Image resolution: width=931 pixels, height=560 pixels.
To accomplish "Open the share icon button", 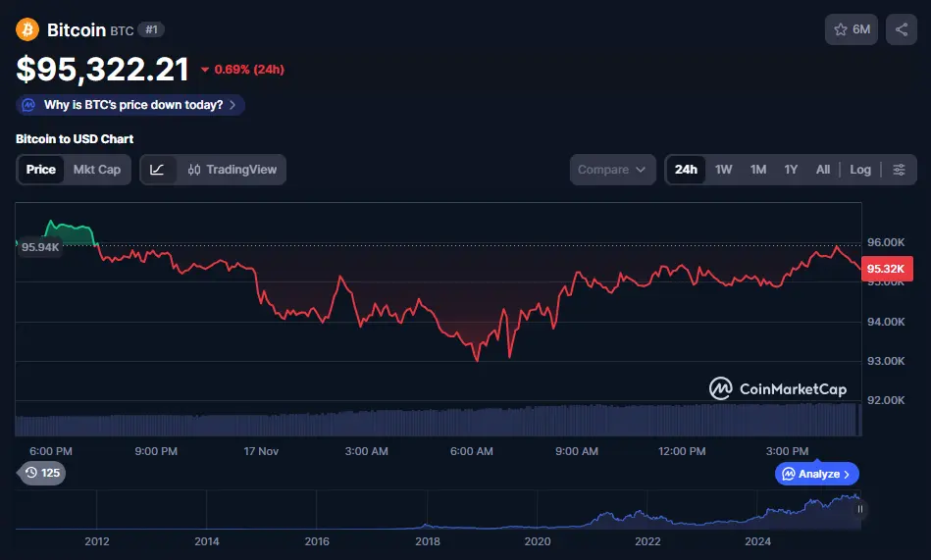I will coord(902,29).
